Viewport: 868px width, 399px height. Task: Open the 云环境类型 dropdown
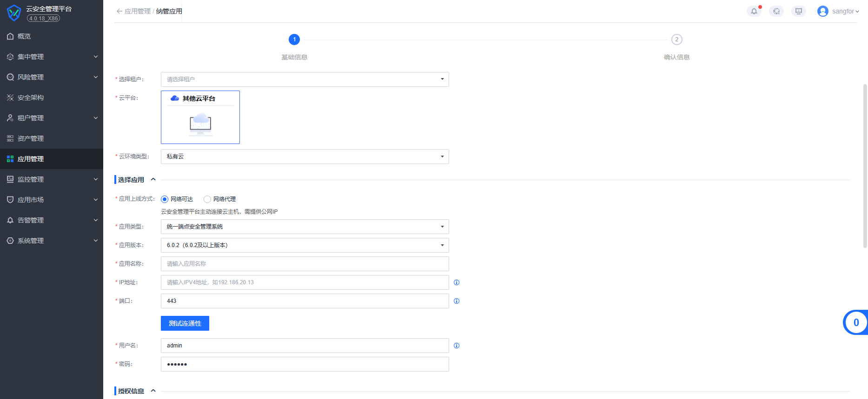pyautogui.click(x=305, y=157)
